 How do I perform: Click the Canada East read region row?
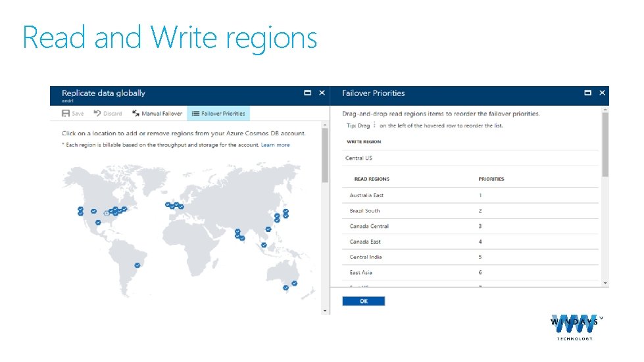470,242
